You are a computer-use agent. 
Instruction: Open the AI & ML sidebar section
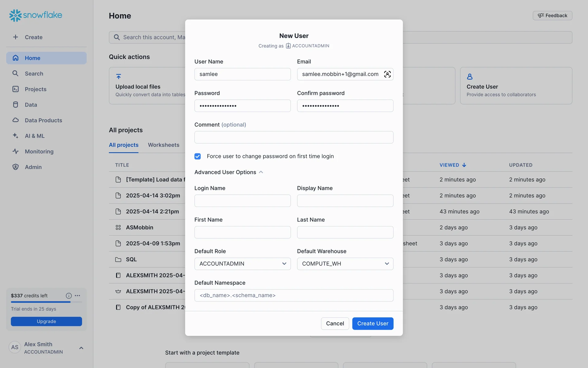coord(34,136)
